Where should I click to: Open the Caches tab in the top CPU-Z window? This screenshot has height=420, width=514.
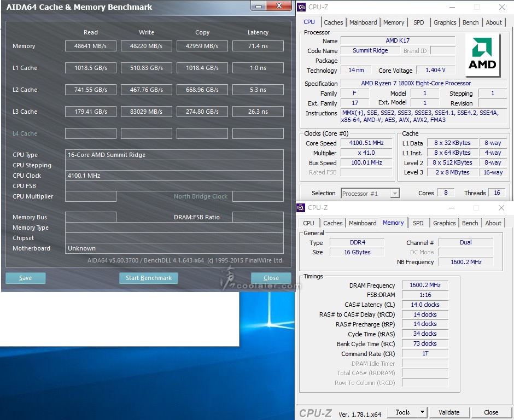point(334,22)
